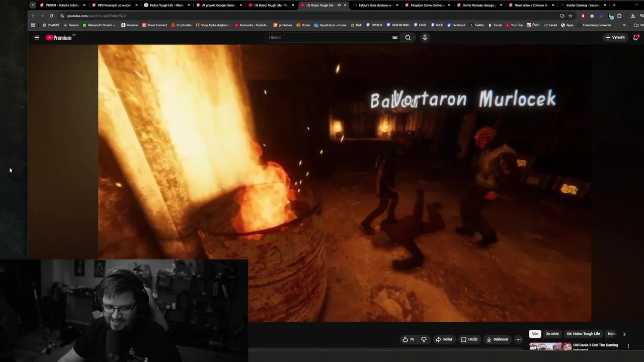Close the Gothic Remake tab
This screenshot has height=362, width=644.
[x=501, y=5]
